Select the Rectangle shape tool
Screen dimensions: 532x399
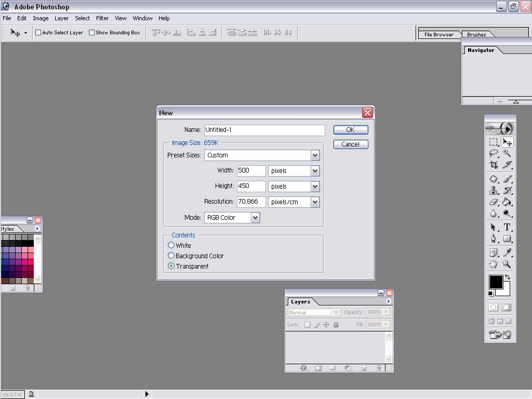tap(507, 238)
